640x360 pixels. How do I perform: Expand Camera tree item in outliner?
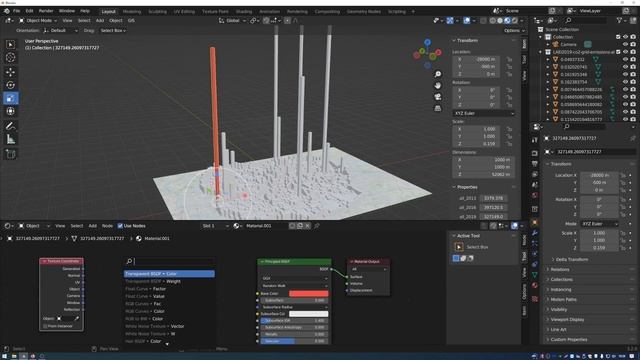pyautogui.click(x=548, y=44)
